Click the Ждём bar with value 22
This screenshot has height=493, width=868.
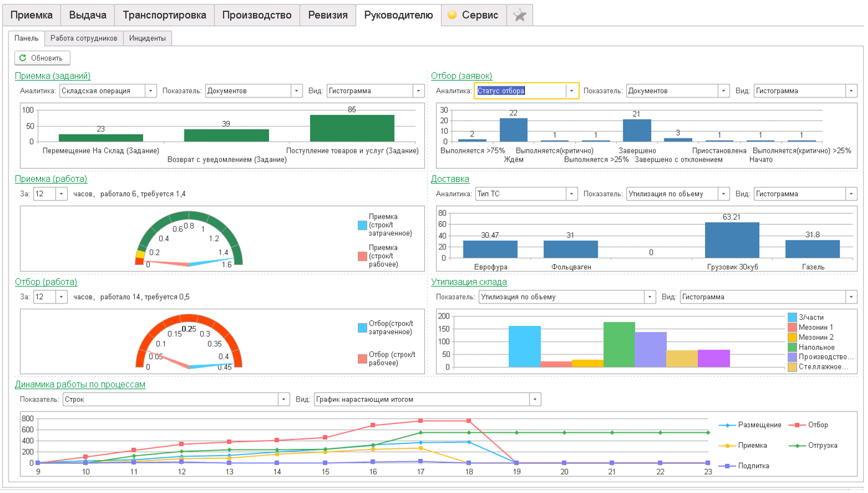click(513, 130)
